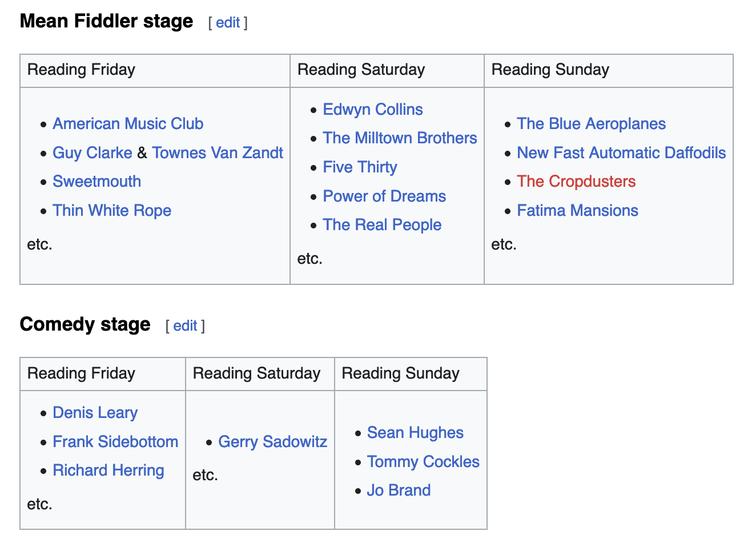Image resolution: width=756 pixels, height=539 pixels.
Task: Click the Edwyn Collins link
Action: (373, 110)
